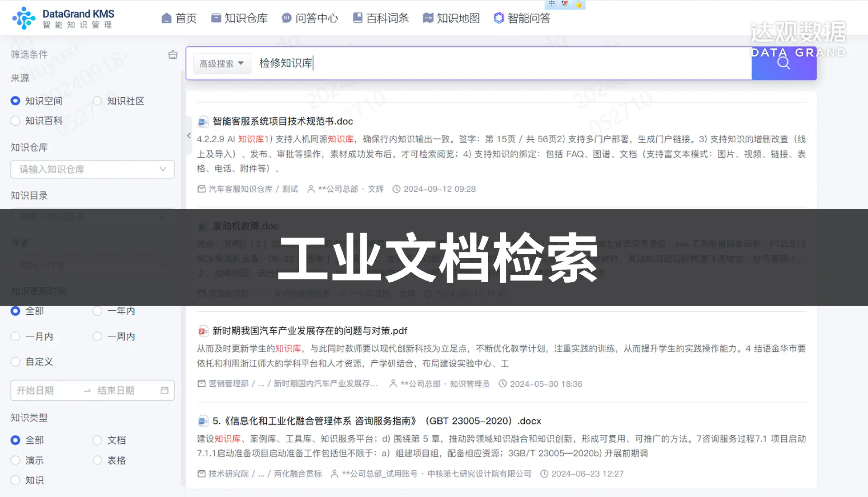Open the 智能客服系统项目技术规范书.doc result title
Image resolution: width=868 pixels, height=497 pixels.
click(283, 121)
